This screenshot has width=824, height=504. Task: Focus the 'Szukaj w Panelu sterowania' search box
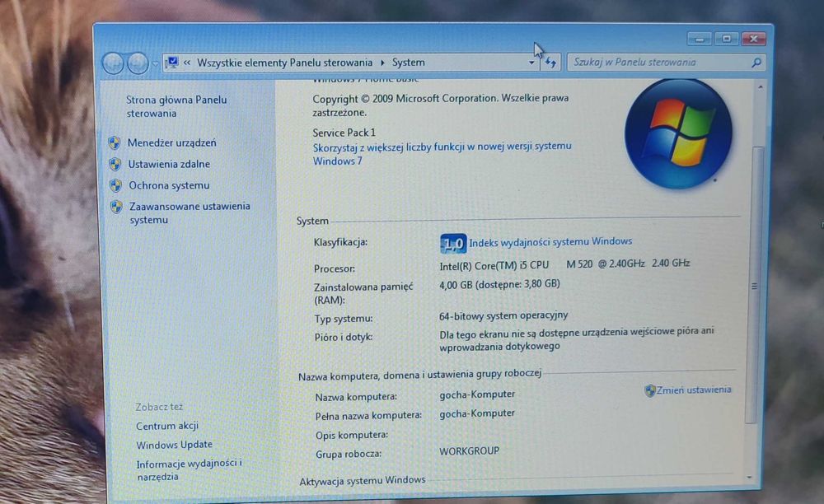pos(666,62)
